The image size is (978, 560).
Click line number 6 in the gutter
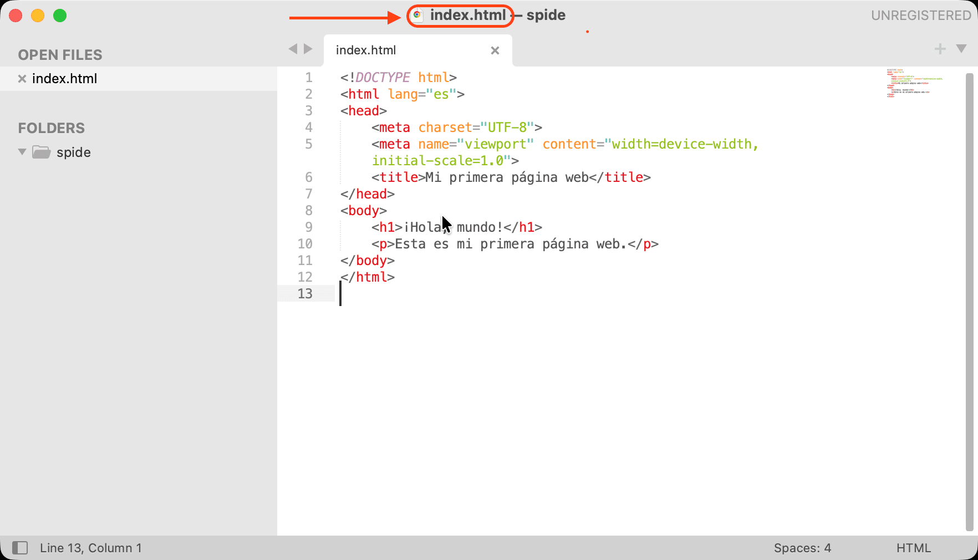click(x=308, y=177)
